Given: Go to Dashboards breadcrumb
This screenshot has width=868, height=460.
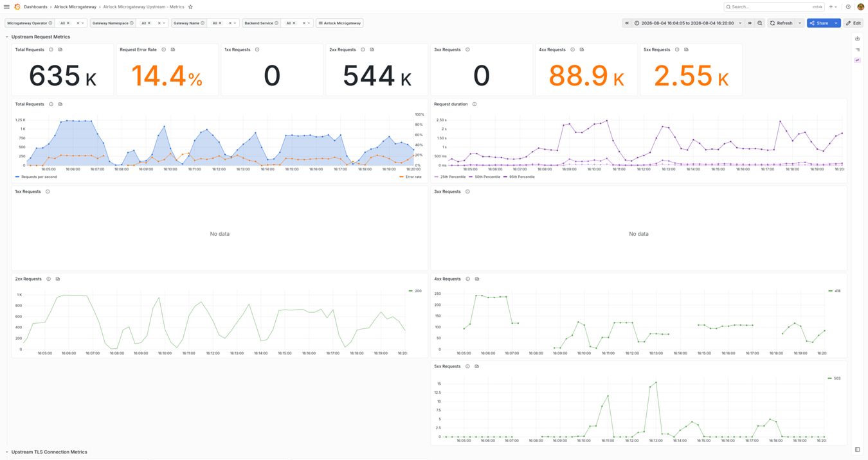Looking at the screenshot, I should click(35, 7).
